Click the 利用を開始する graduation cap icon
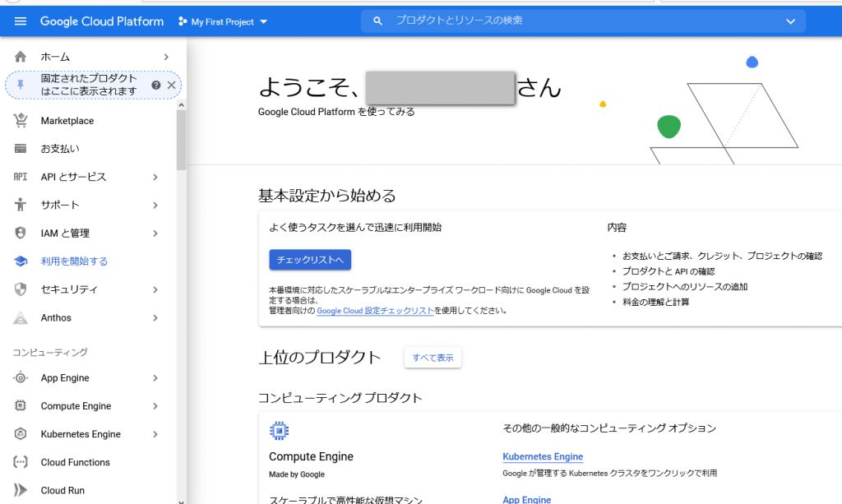 pos(21,261)
